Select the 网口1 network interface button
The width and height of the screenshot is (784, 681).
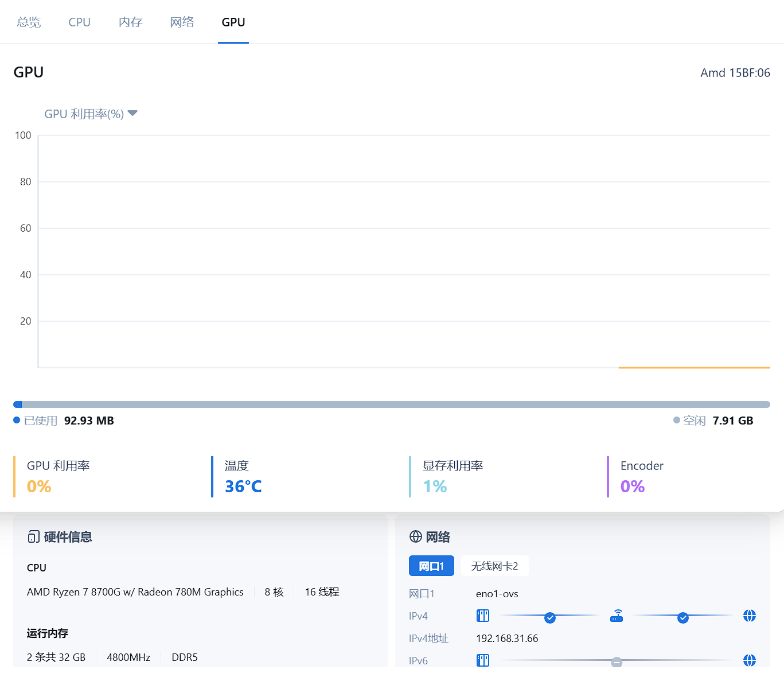(431, 566)
